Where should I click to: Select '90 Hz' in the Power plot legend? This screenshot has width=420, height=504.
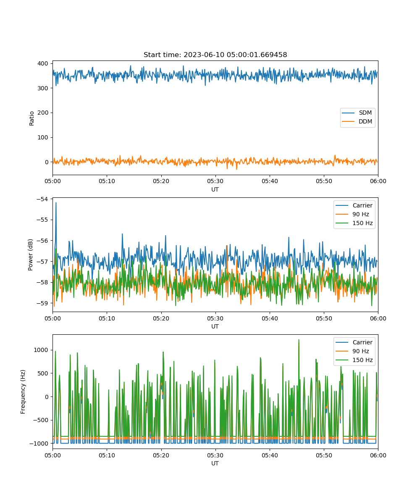coord(361,214)
